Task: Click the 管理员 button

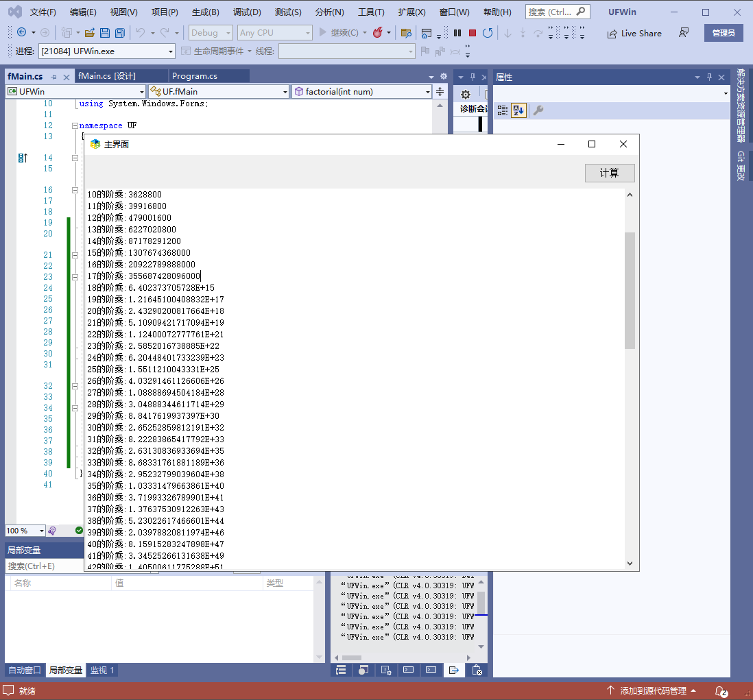Action: 724,33
